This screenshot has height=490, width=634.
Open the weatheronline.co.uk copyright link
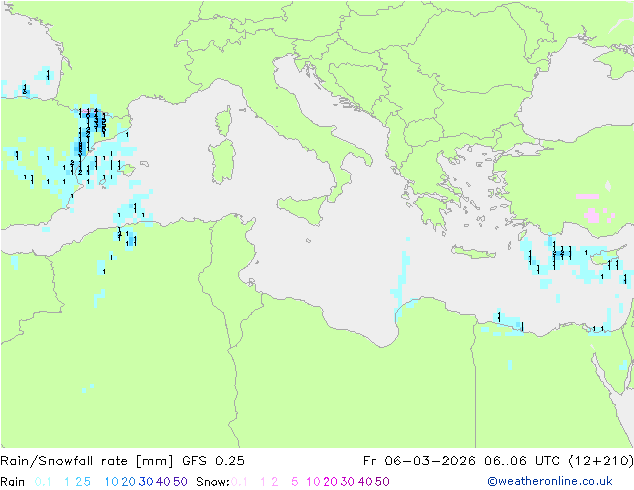(550, 481)
